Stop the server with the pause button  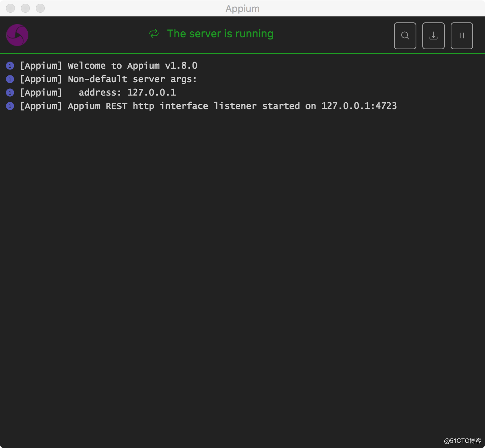point(461,36)
